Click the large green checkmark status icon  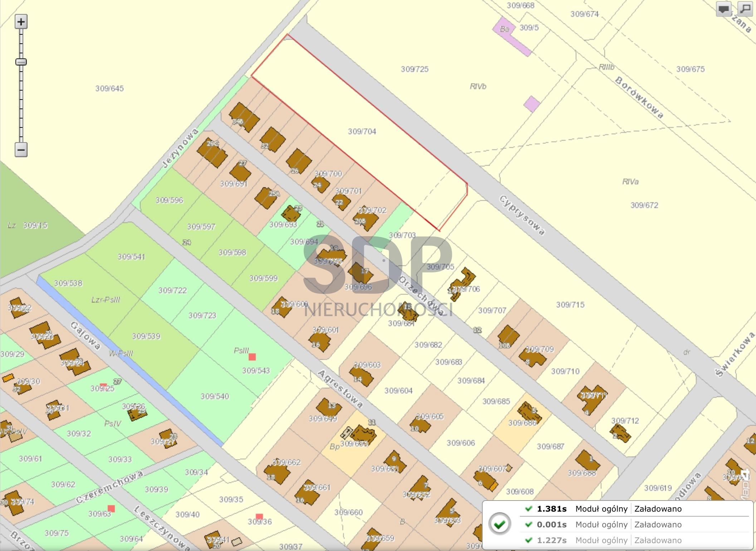pos(499,524)
